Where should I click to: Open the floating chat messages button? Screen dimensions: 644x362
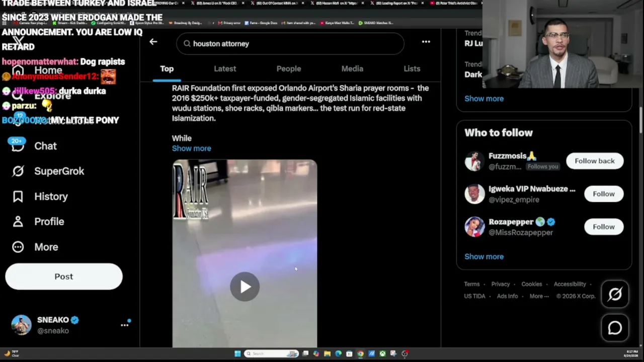click(x=615, y=328)
